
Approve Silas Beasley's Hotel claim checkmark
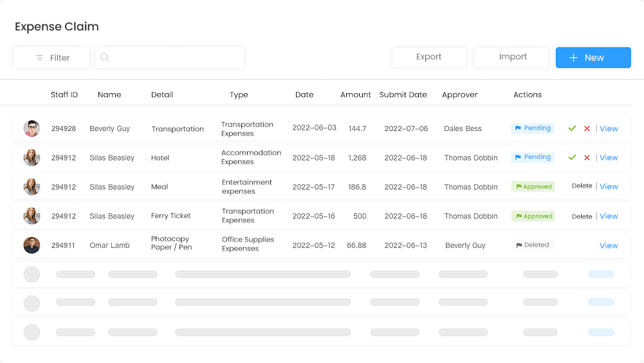(x=572, y=157)
